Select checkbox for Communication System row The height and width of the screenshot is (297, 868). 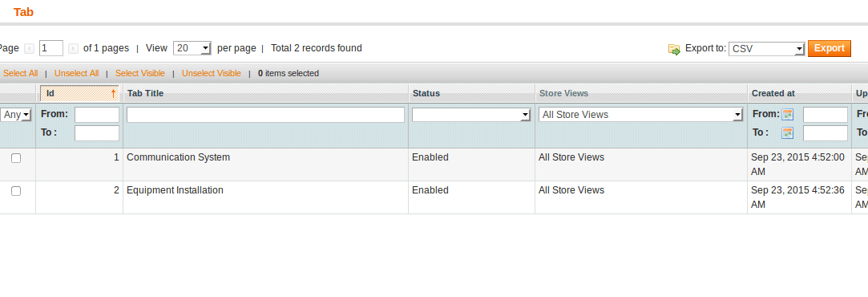(16, 158)
